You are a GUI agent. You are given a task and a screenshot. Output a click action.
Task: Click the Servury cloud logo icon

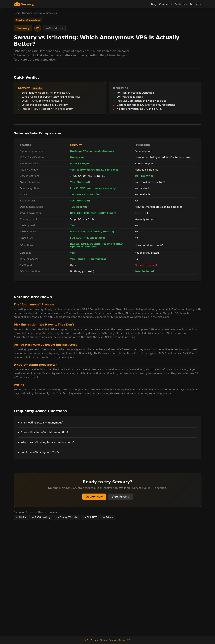point(17,4)
